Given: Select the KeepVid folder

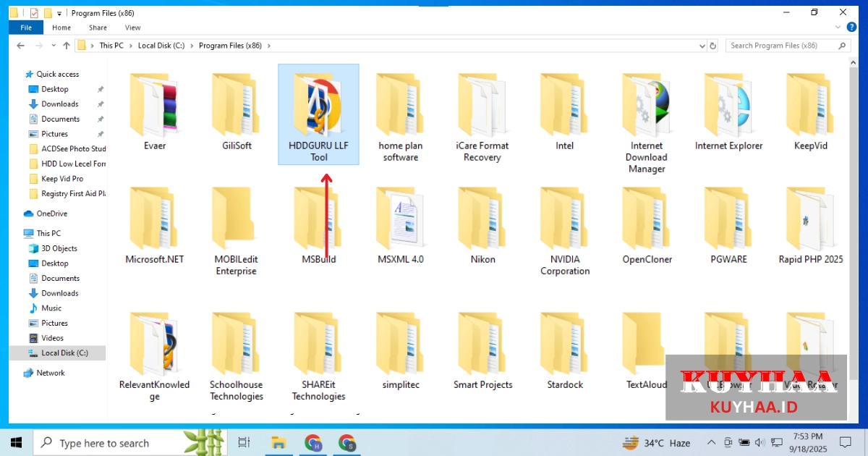Looking at the screenshot, I should tap(811, 112).
